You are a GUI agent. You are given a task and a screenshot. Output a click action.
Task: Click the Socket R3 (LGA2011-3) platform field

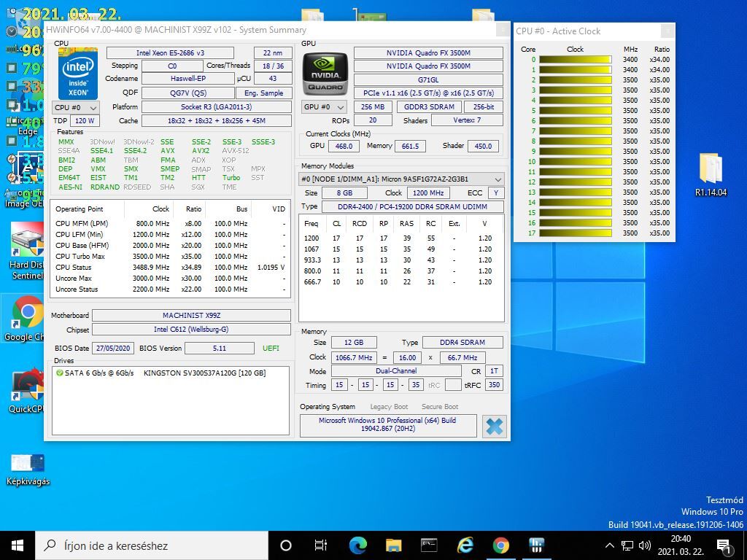coord(216,106)
